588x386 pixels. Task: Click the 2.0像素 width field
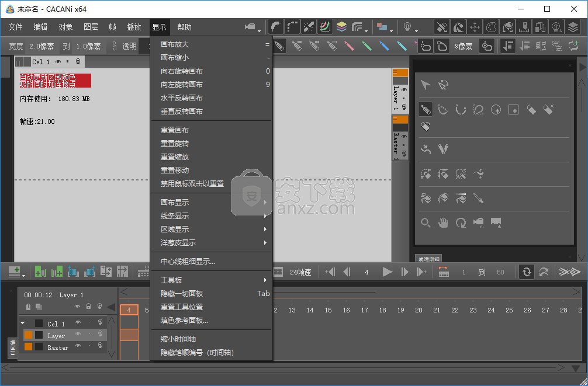(x=41, y=47)
